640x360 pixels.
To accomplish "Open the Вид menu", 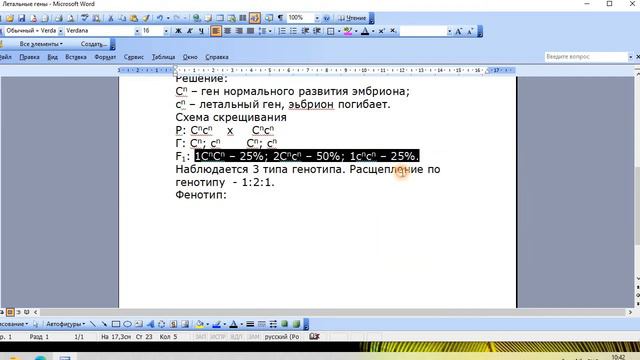I will (x=52, y=57).
